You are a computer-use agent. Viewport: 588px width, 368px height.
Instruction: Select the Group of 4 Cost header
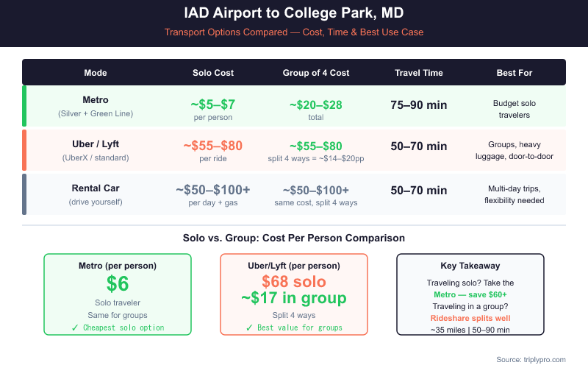coord(316,73)
